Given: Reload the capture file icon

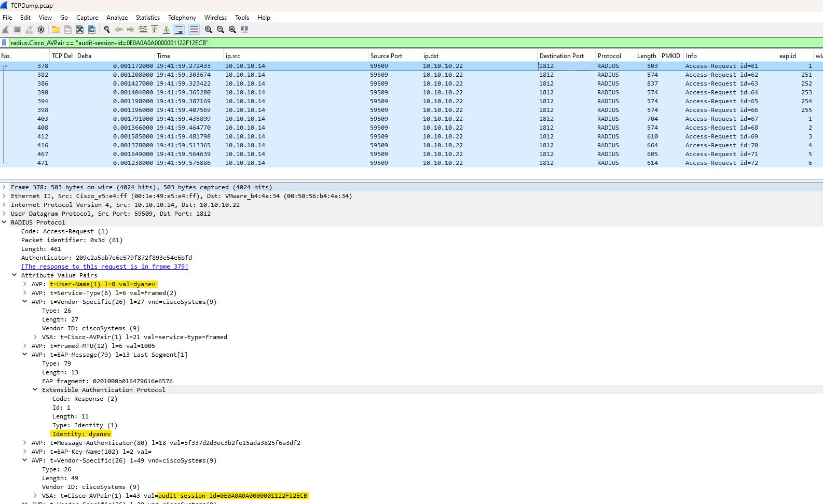Looking at the screenshot, I should pyautogui.click(x=92, y=30).
